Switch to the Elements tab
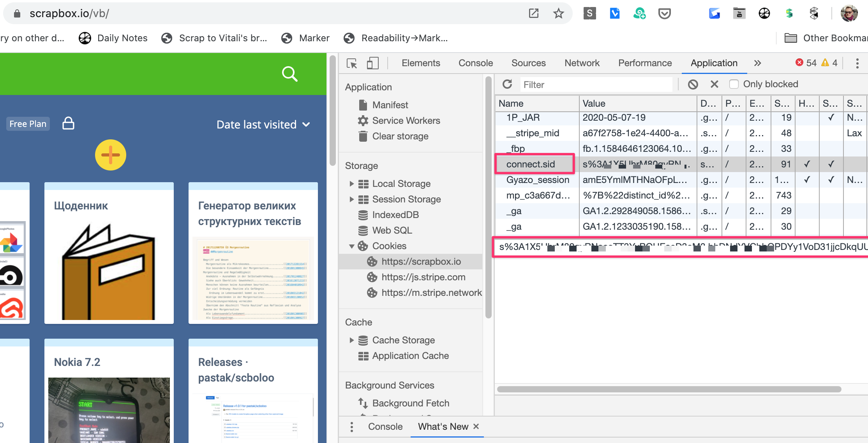Viewport: 868px width, 443px height. (x=421, y=63)
